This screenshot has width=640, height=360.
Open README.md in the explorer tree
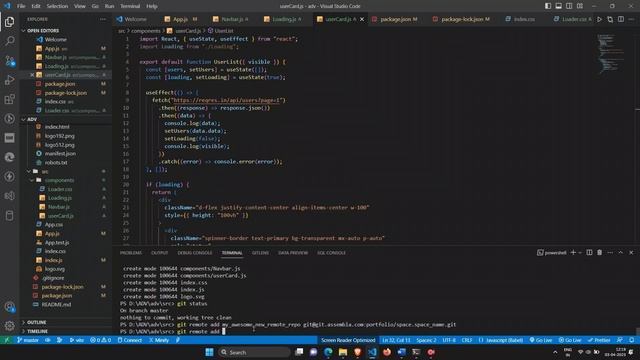tap(56, 304)
